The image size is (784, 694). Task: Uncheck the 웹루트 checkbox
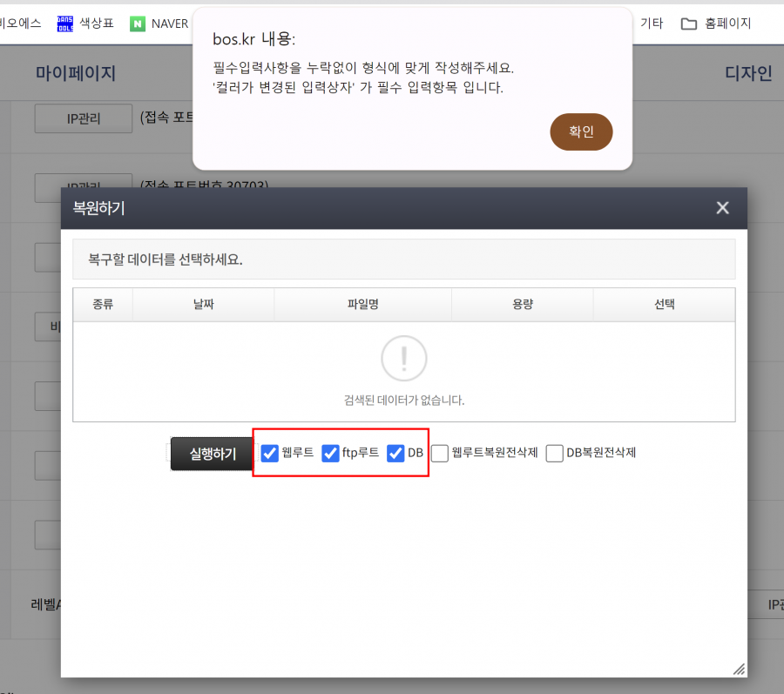[x=270, y=453]
